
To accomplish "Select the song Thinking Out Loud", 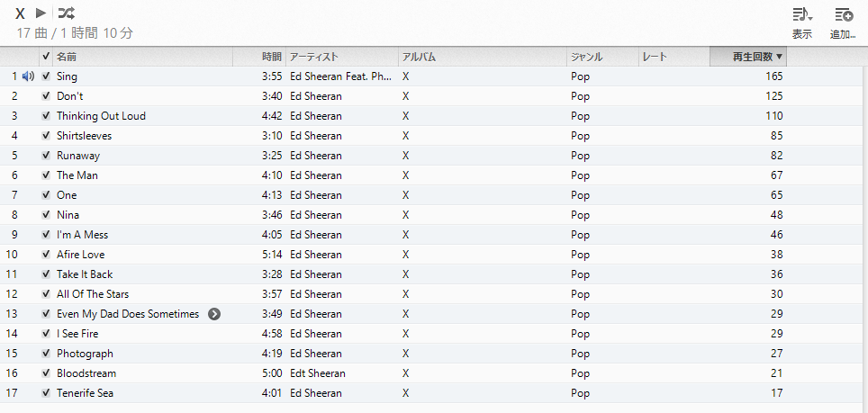I will point(102,116).
